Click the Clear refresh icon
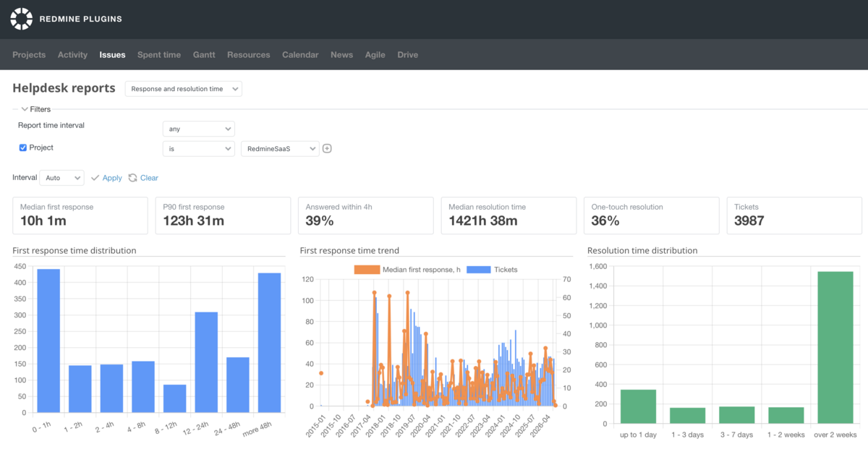Viewport: 868px width, 452px height. tap(132, 178)
